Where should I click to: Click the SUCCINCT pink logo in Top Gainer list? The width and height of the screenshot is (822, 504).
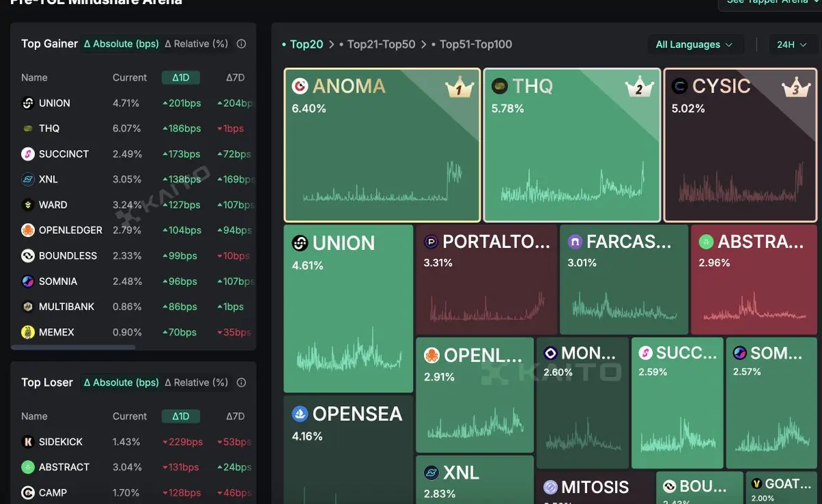pyautogui.click(x=28, y=154)
